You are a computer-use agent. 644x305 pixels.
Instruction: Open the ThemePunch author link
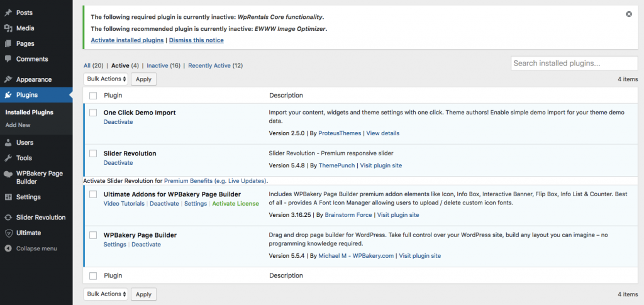coord(337,166)
